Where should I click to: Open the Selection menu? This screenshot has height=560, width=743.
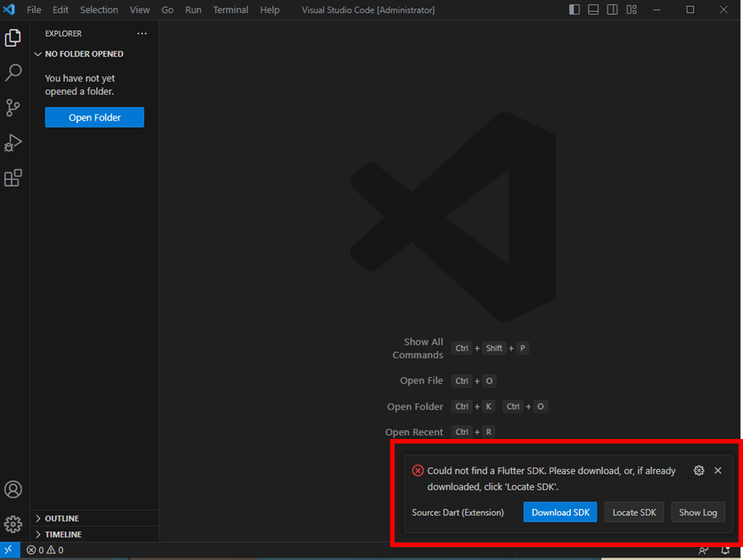[x=99, y=10]
